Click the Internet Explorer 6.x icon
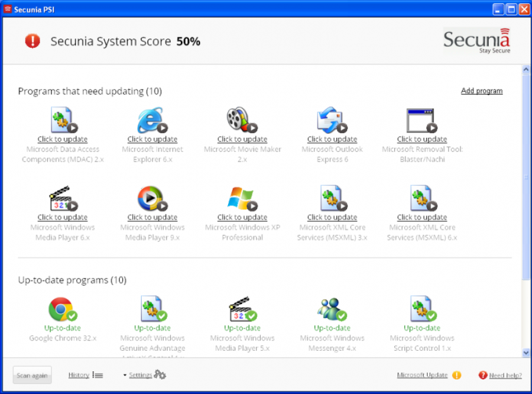This screenshot has width=532, height=394. click(153, 120)
